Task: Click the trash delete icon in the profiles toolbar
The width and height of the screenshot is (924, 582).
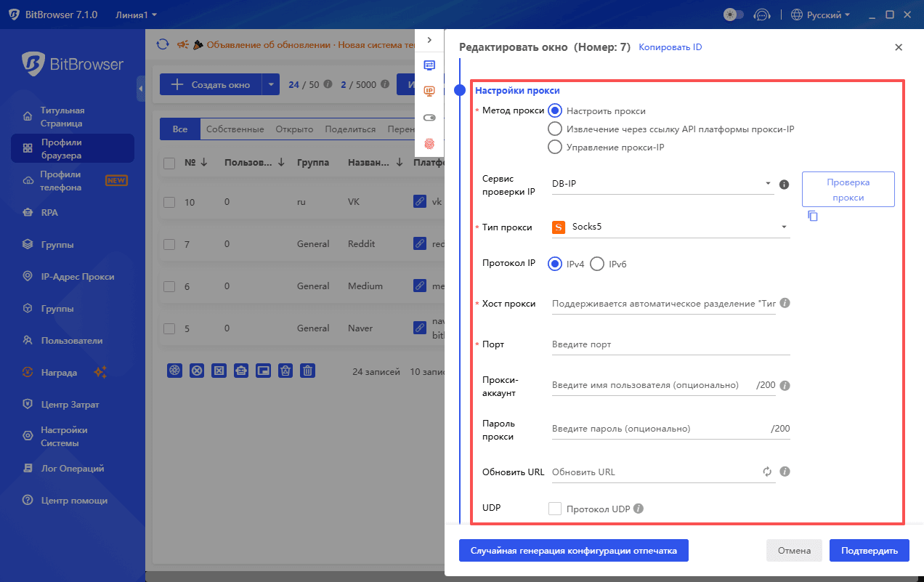Action: [307, 371]
